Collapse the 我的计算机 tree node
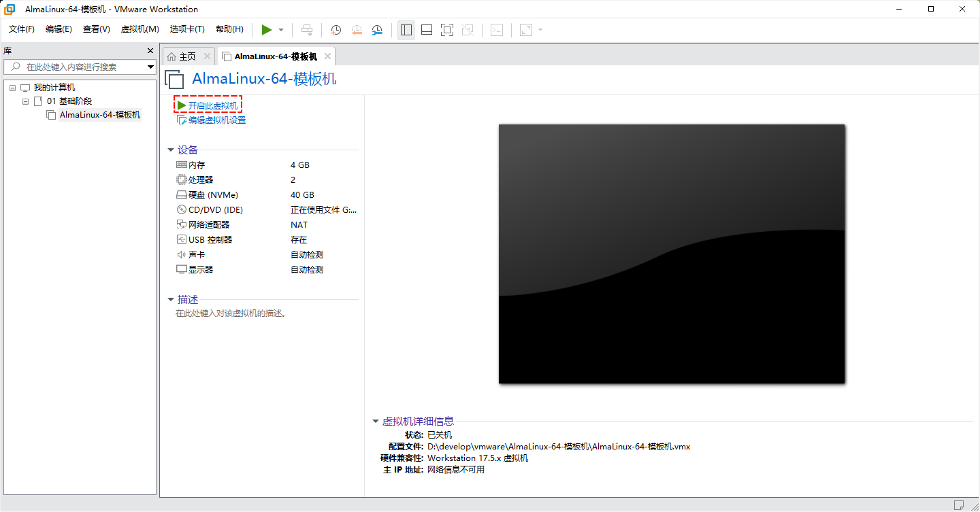 tap(13, 88)
